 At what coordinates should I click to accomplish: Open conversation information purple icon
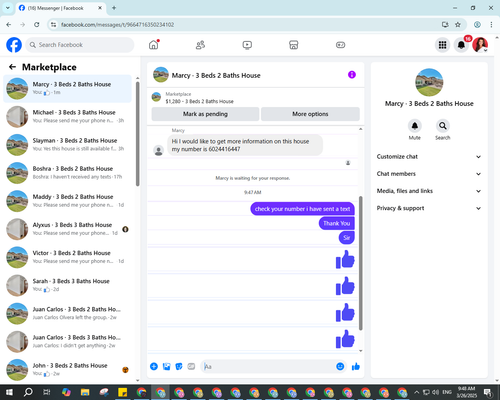point(352,75)
